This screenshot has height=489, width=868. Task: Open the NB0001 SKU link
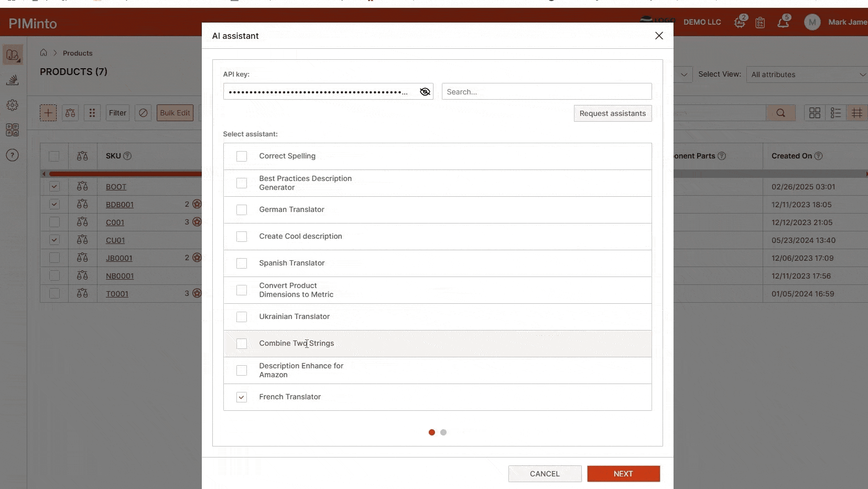click(x=120, y=276)
